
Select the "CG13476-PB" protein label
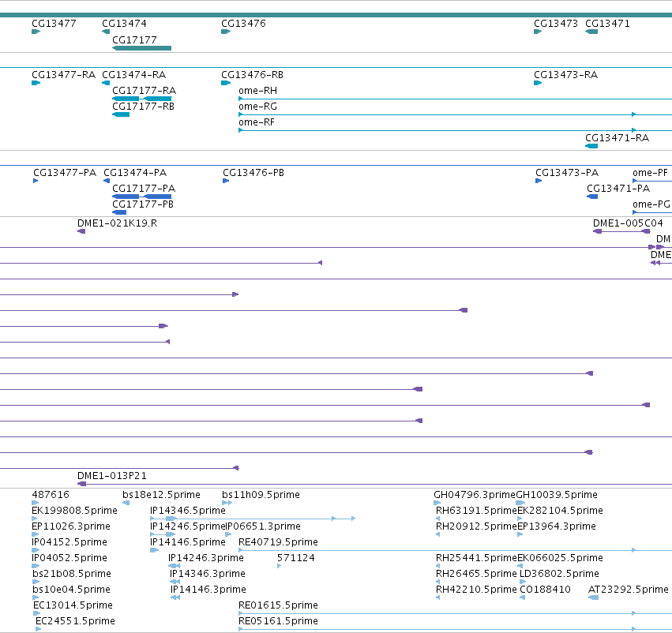pos(253,173)
